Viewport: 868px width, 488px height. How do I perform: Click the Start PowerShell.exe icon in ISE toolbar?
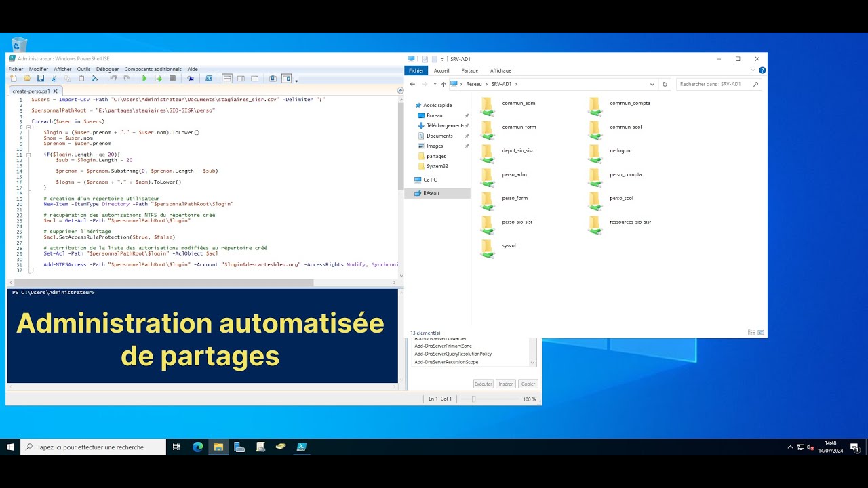pos(209,79)
